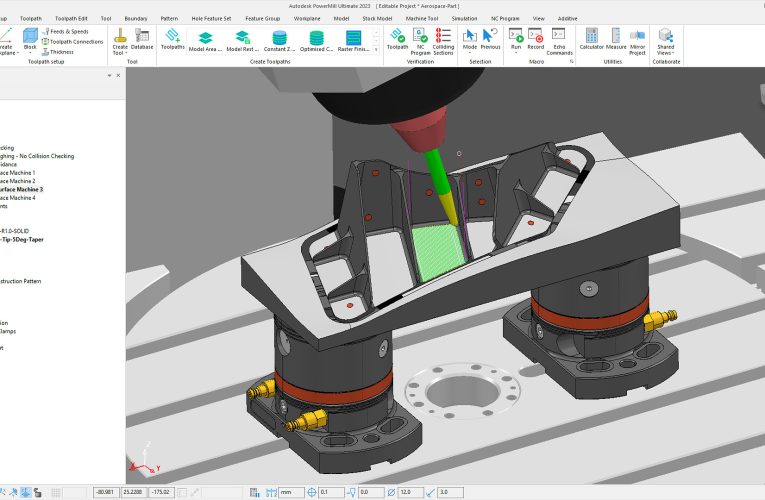Open Thickness settings

[58, 52]
